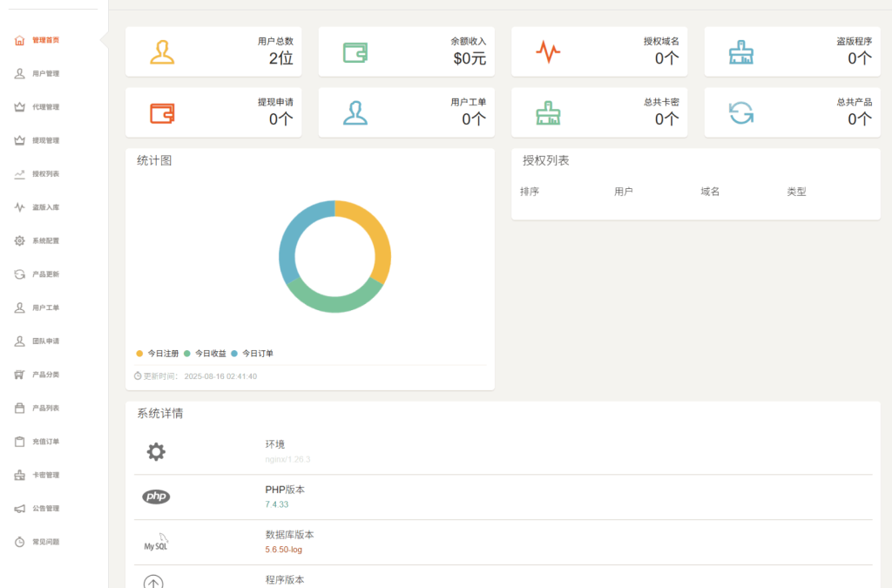Click the clock icon beside 更新时间
Image resolution: width=892 pixels, height=588 pixels.
(138, 376)
